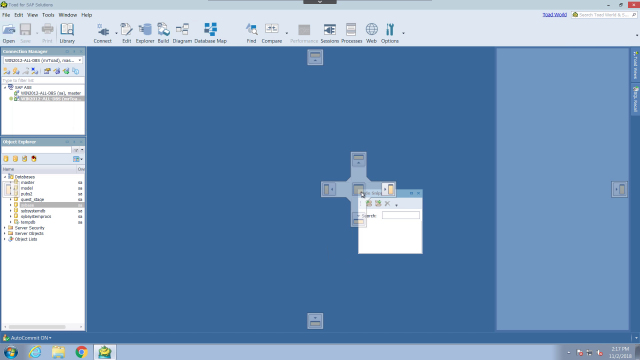The width and height of the screenshot is (640, 360).
Task: Open the Options tool
Action: coord(390,33)
